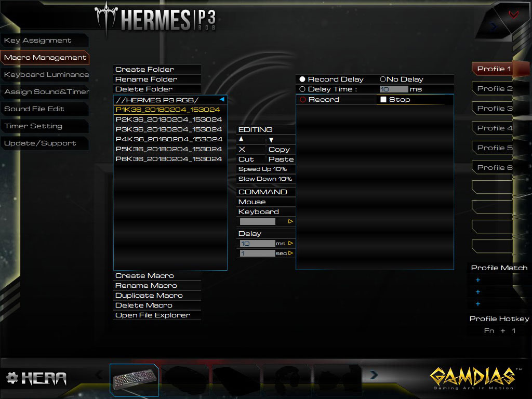Screen dimensions: 532x399
Task: Add second Profile Match with plus icon
Action: (x=478, y=292)
